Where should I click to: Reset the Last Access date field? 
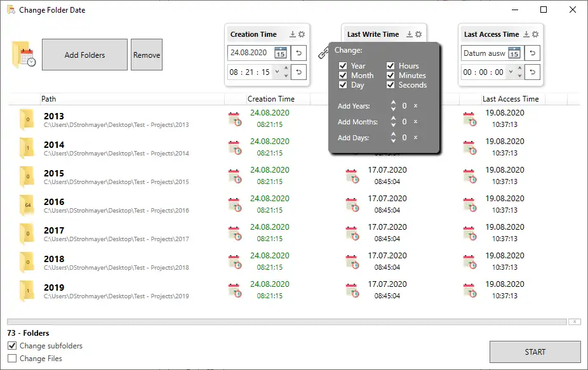(x=533, y=53)
